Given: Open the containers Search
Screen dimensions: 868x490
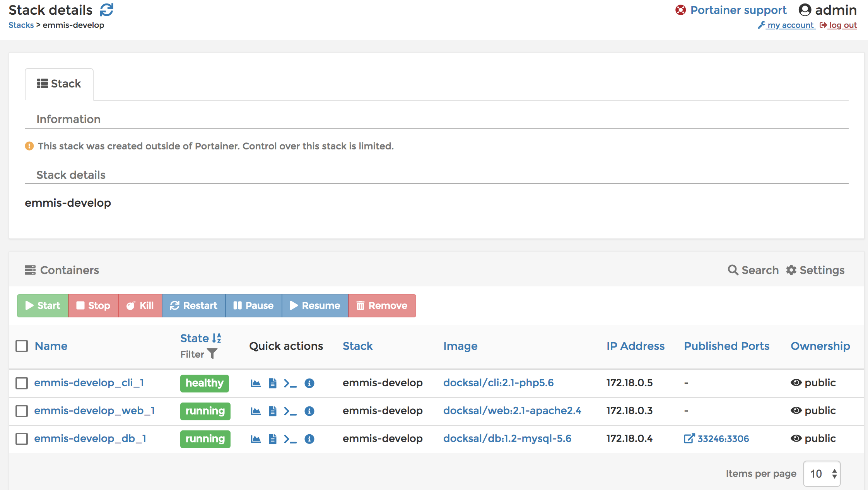Looking at the screenshot, I should tap(753, 270).
